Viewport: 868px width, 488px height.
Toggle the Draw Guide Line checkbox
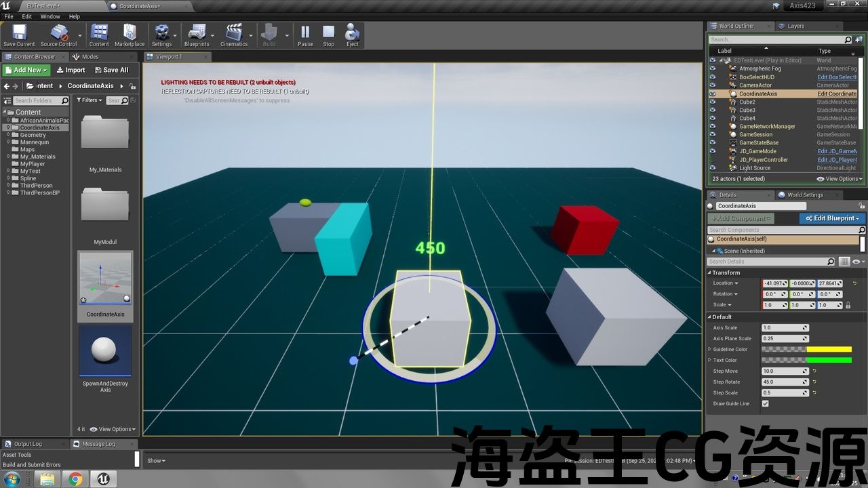pos(766,404)
